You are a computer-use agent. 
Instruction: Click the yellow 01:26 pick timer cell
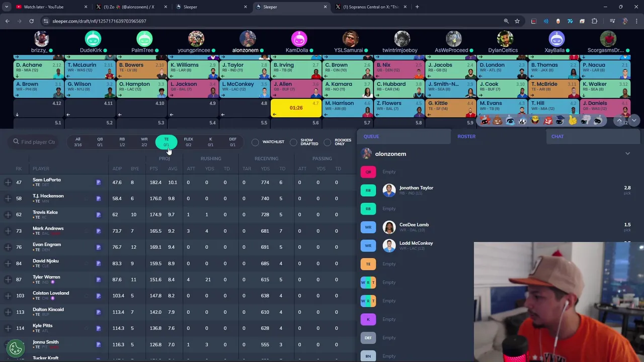coord(296,108)
